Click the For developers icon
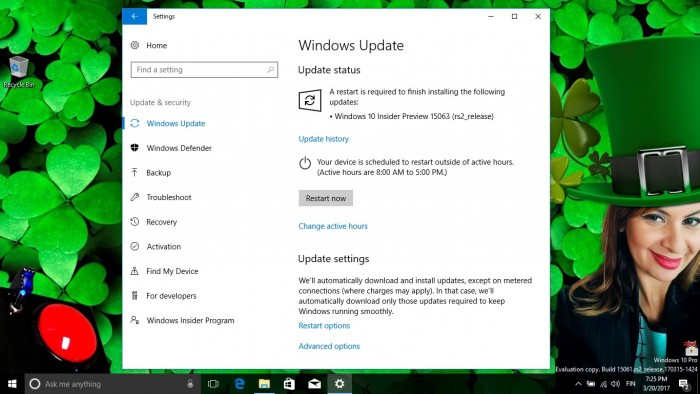The width and height of the screenshot is (700, 394). tap(135, 295)
